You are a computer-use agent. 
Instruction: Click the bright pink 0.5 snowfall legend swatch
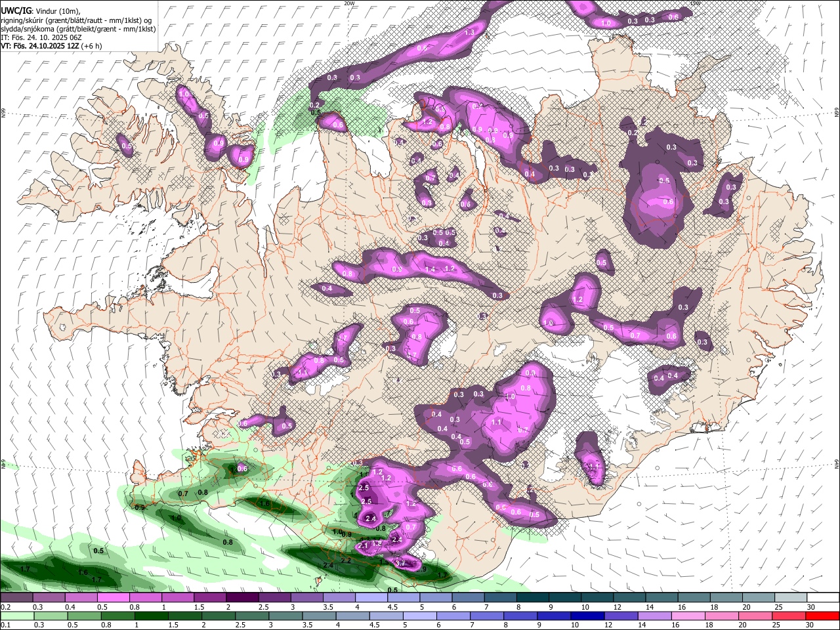113,598
